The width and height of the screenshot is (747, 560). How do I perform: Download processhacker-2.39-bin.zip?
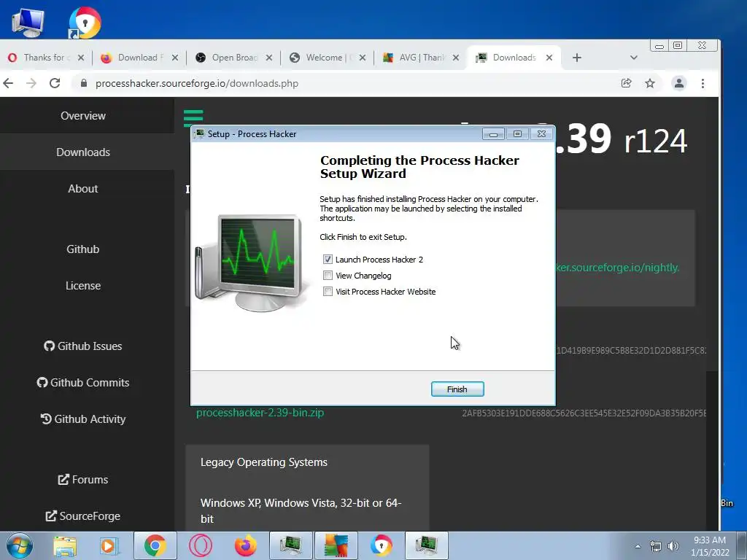(260, 413)
